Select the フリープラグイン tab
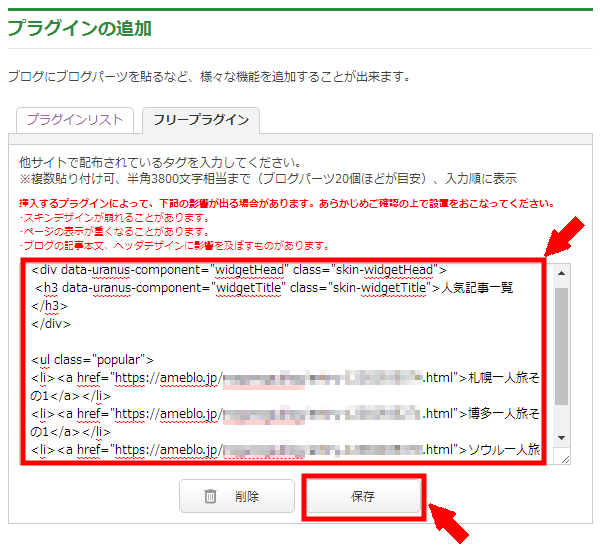Viewport: 600px width, 550px height. click(x=201, y=120)
